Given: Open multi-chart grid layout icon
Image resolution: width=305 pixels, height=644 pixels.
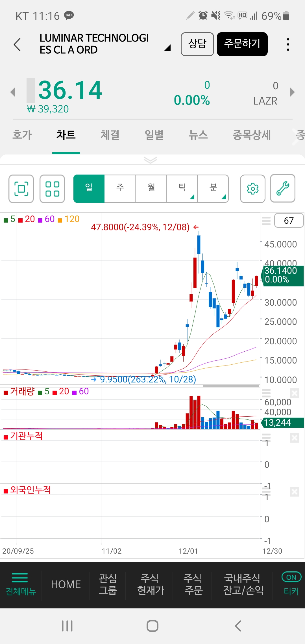Looking at the screenshot, I should click(x=52, y=189).
